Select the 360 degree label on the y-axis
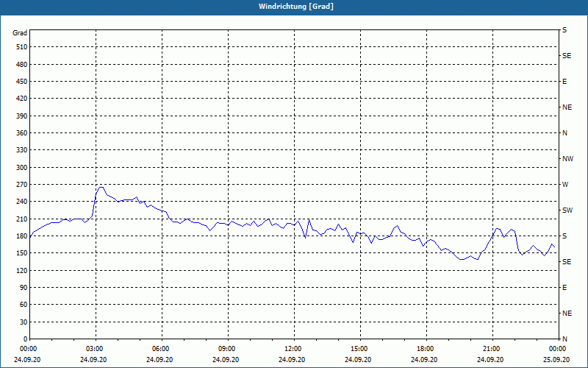 pos(22,133)
